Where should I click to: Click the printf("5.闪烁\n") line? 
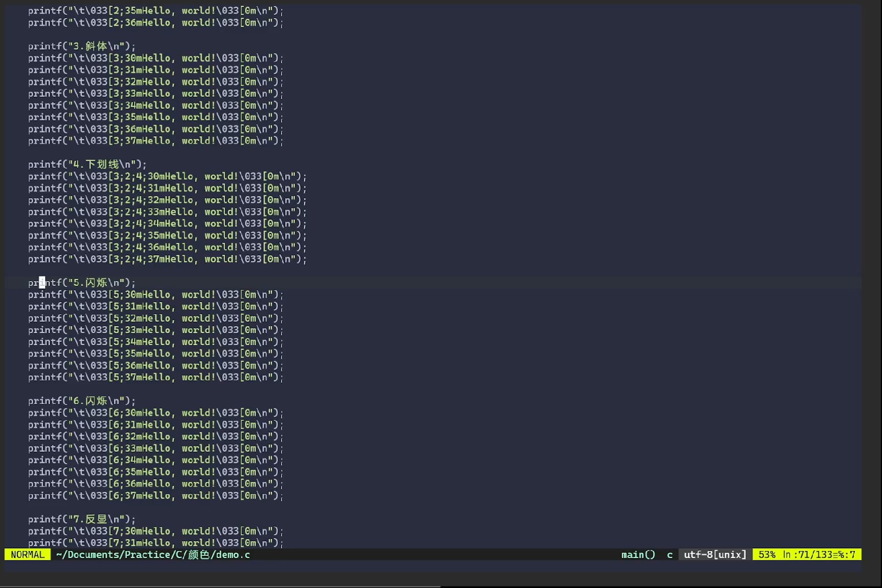(82, 283)
